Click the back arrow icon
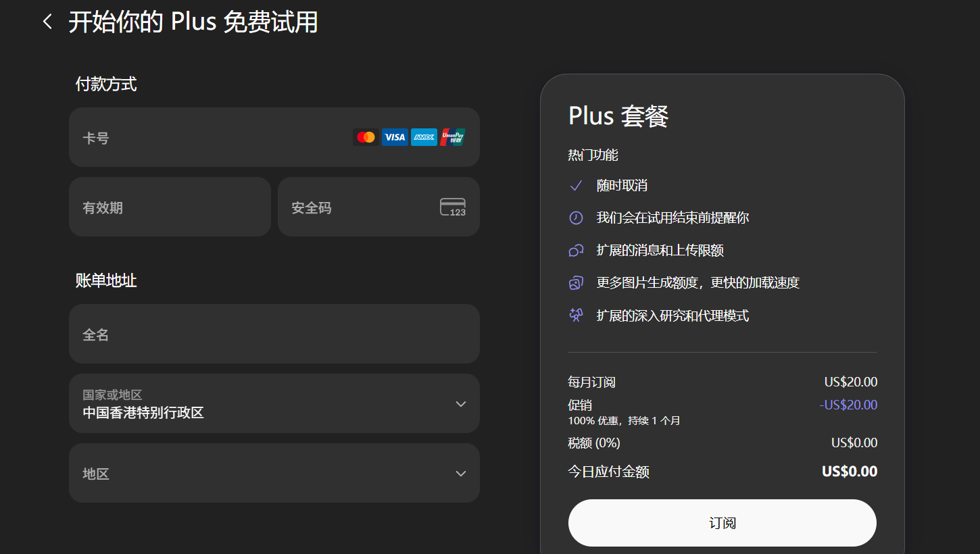Screen dimensions: 980x554 [x=47, y=22]
